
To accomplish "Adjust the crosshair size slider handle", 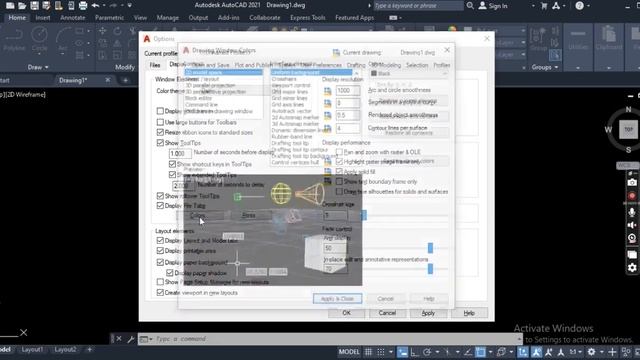I will click(364, 215).
